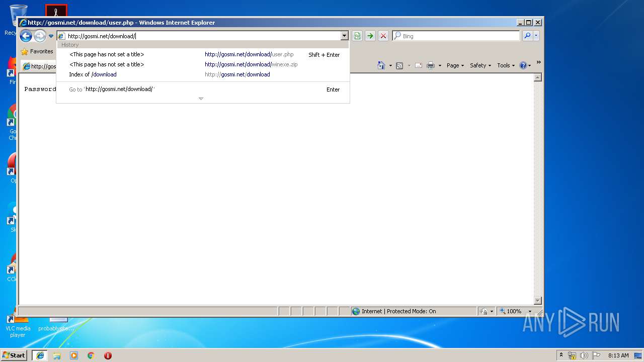The height and width of the screenshot is (362, 644).
Task: Open the Favorites button
Action: click(37, 51)
